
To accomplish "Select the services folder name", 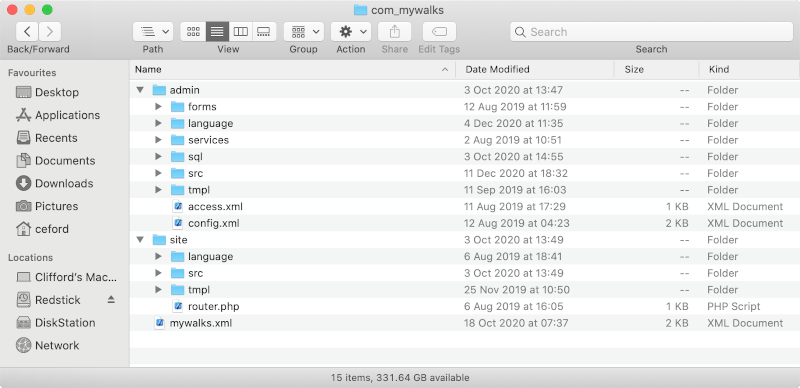I will [208, 140].
